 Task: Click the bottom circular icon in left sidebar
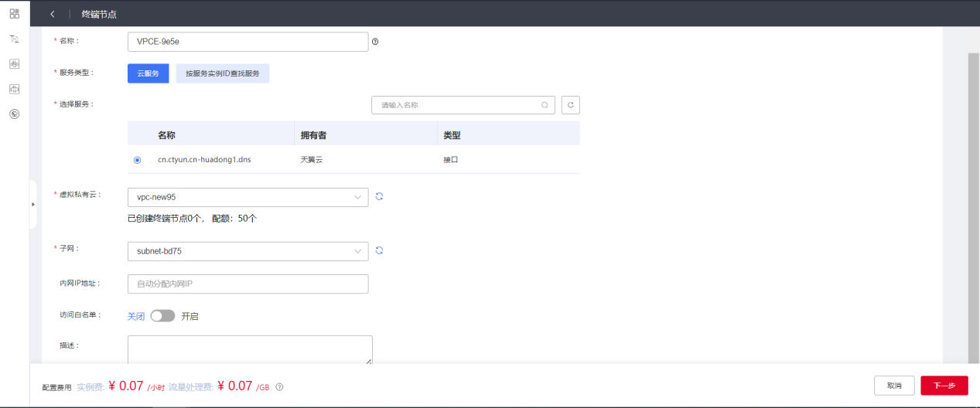(14, 114)
